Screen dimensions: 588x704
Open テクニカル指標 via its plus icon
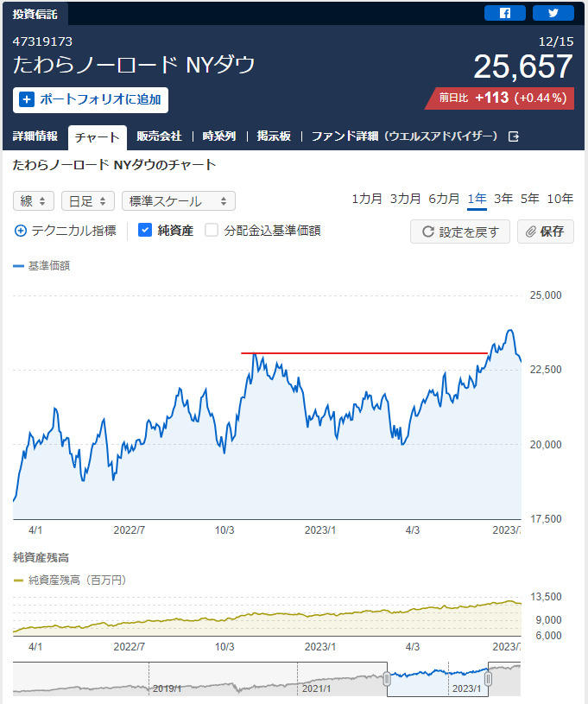(21, 231)
